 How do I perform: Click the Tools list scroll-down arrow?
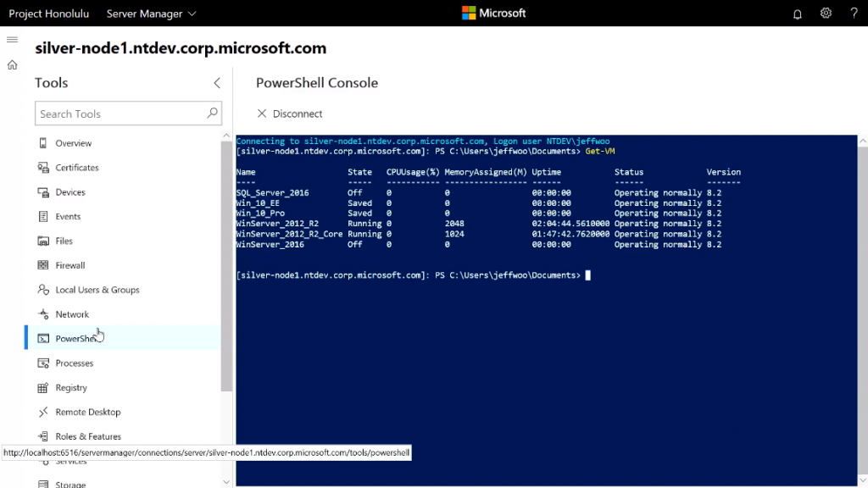(225, 482)
